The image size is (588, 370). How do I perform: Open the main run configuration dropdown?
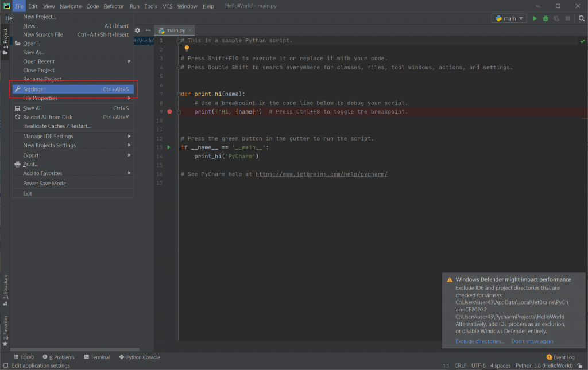[x=509, y=18]
